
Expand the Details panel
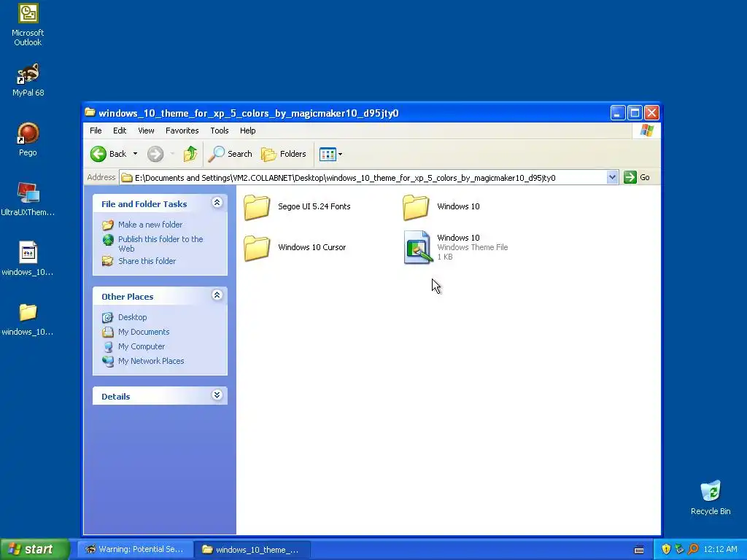pyautogui.click(x=217, y=395)
